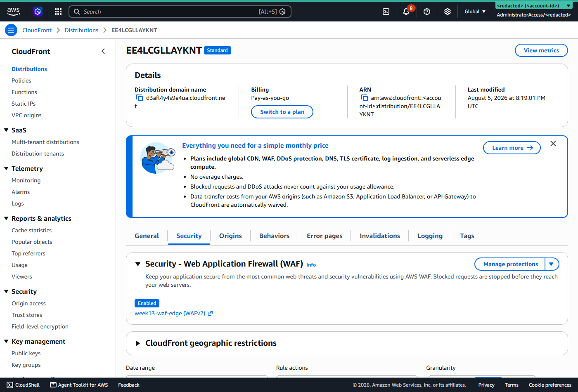
Task: Click the View metrics button
Action: 541,50
